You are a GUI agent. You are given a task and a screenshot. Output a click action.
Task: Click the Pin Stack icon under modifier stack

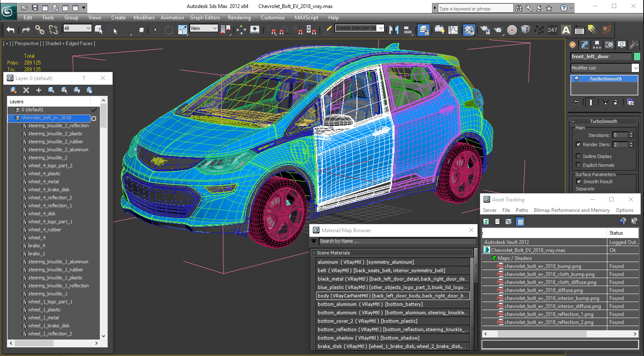(x=576, y=102)
